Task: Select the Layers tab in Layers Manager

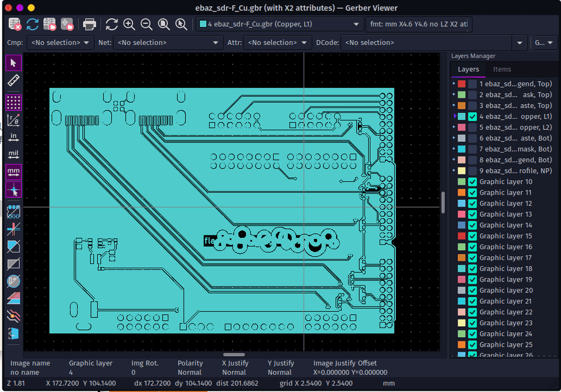Action: 468,69
